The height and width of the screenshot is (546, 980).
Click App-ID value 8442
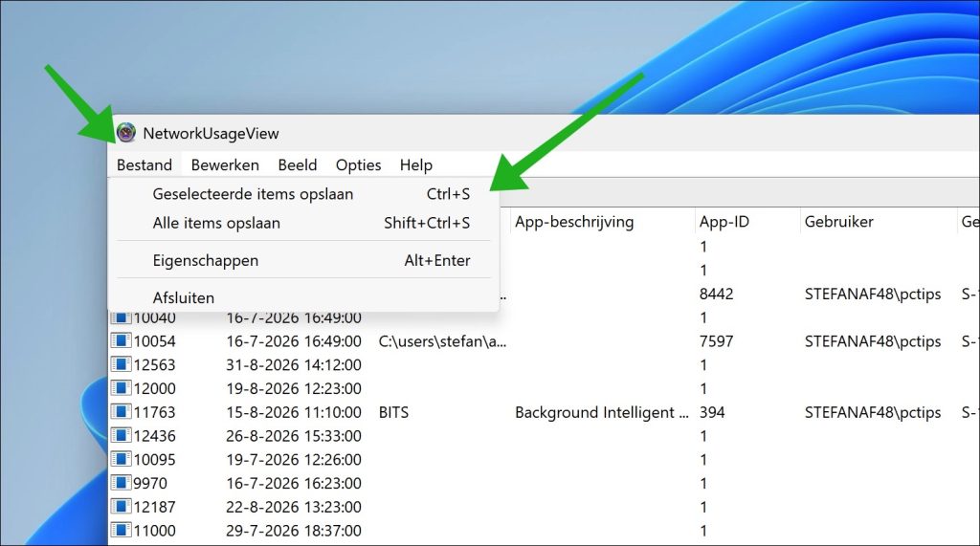(716, 295)
